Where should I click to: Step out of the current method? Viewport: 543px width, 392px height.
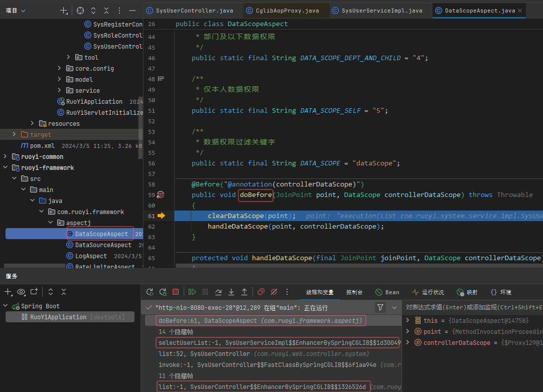click(244, 292)
